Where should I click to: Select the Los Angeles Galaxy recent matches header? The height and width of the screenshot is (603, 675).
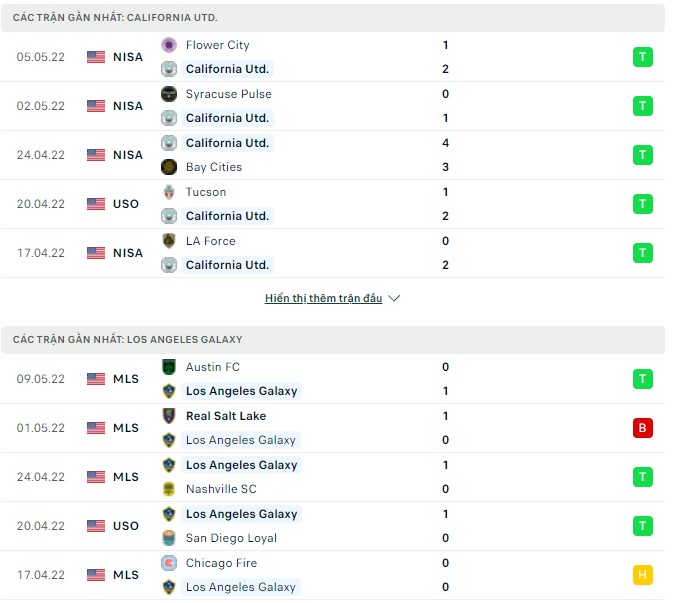[127, 340]
